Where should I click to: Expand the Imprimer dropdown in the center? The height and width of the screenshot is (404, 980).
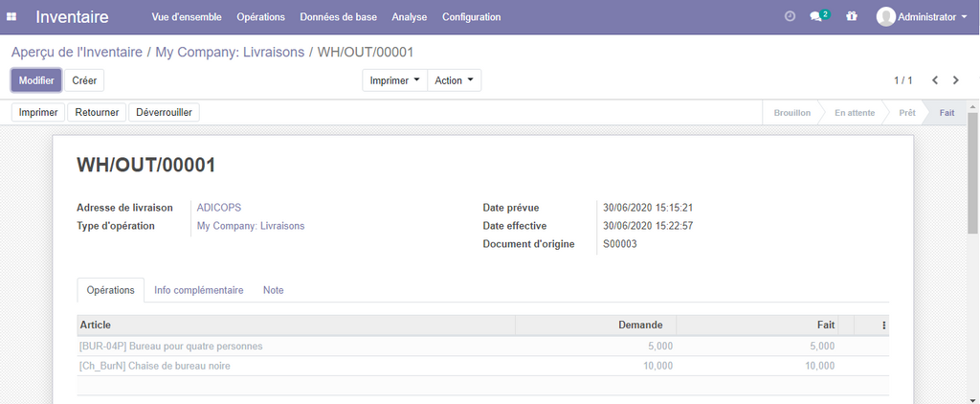(x=394, y=80)
